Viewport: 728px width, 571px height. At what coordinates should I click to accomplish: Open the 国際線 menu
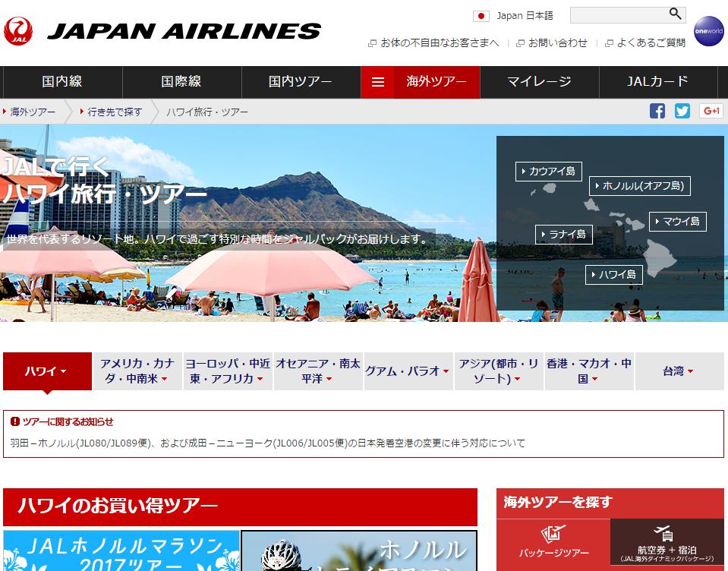click(x=181, y=82)
